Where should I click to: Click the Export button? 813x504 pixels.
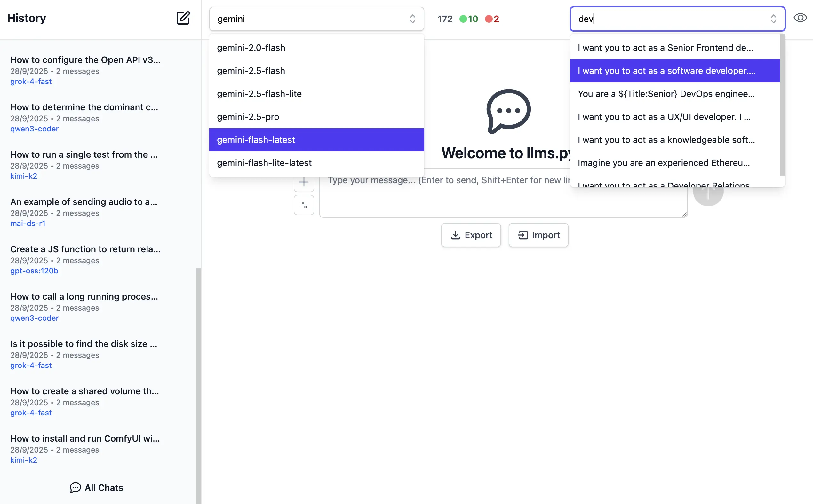pos(471,235)
